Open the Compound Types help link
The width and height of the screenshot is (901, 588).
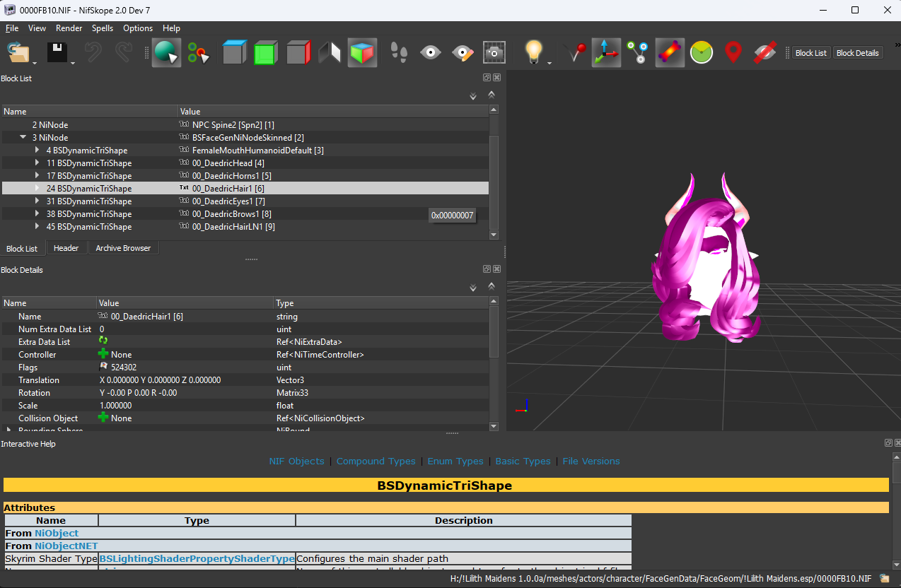pyautogui.click(x=376, y=461)
